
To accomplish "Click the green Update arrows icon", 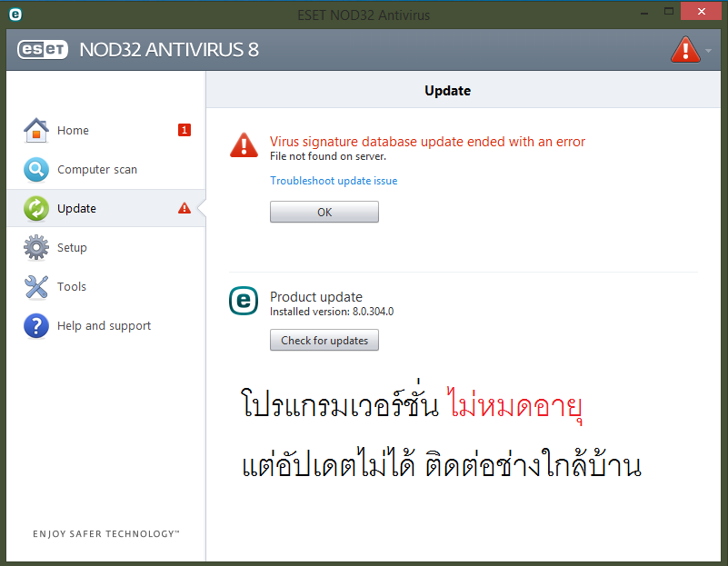I will [x=36, y=208].
